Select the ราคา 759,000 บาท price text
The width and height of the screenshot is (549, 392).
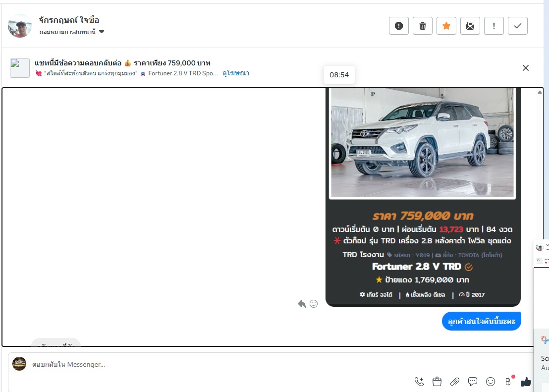pyautogui.click(x=423, y=216)
